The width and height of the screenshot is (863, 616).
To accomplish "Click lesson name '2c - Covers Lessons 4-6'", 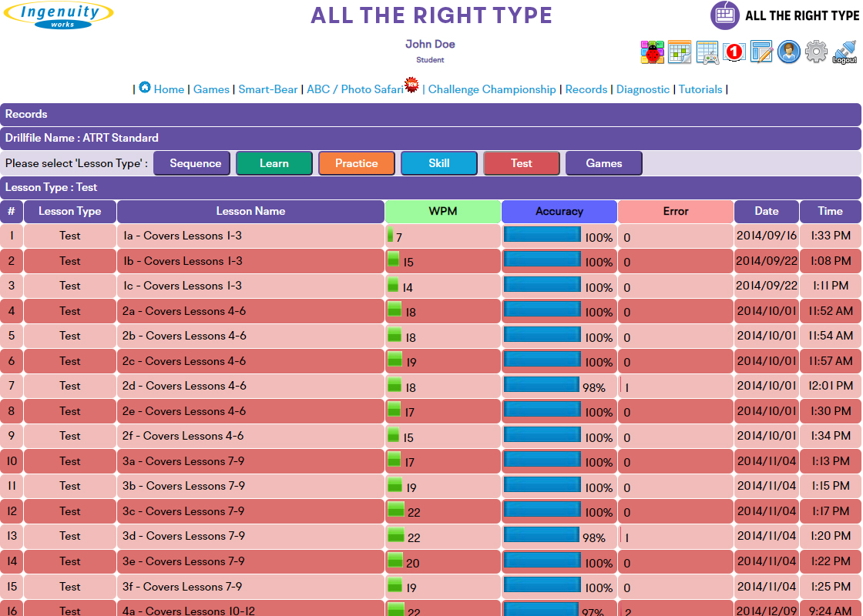I will coord(184,361).
